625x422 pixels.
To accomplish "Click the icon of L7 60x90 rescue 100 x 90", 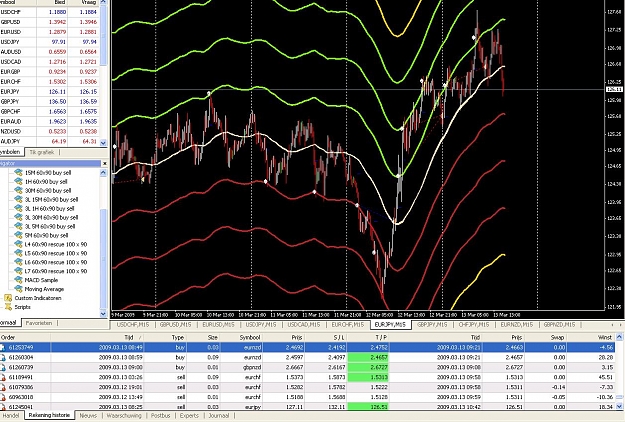I will click(x=18, y=271).
